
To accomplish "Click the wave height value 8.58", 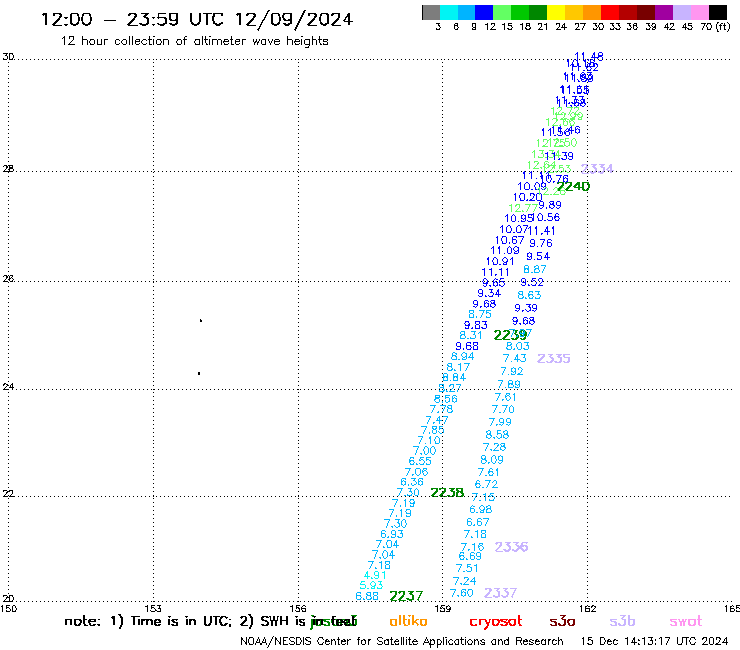I will [x=497, y=435].
